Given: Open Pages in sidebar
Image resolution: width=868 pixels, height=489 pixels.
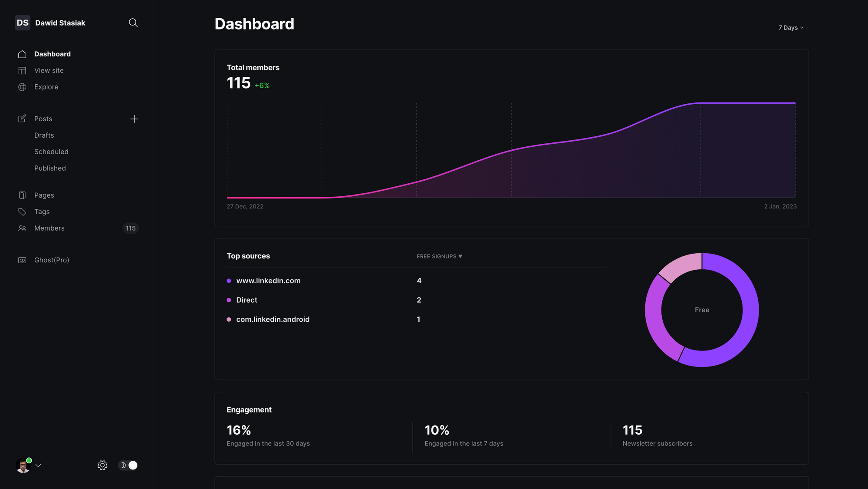Looking at the screenshot, I should click(x=44, y=195).
